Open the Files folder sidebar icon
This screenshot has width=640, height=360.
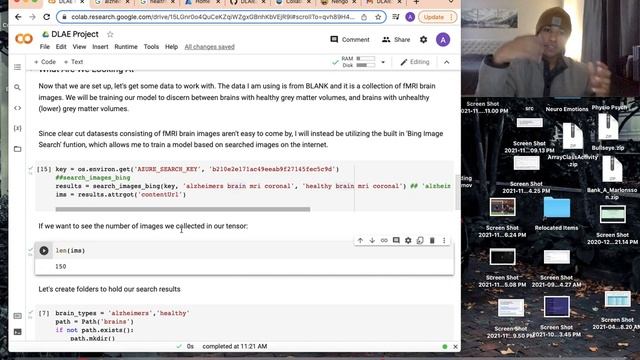[17, 149]
